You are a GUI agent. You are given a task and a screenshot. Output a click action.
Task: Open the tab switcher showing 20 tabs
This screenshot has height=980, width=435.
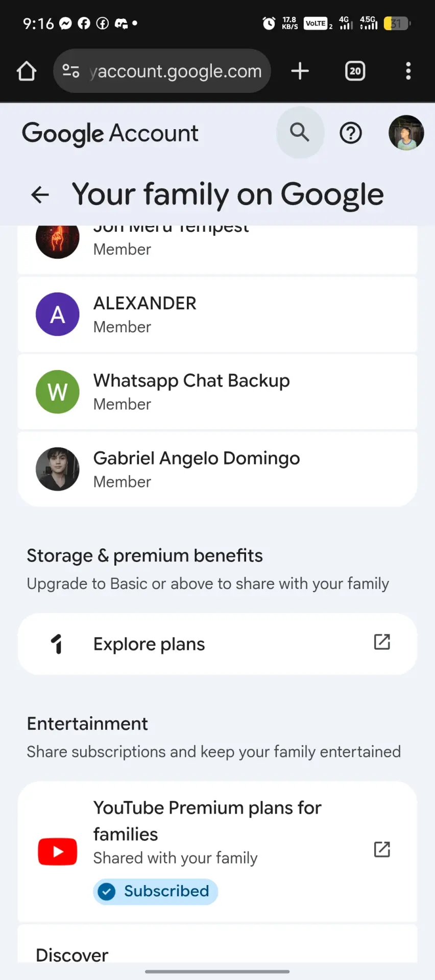(x=355, y=71)
